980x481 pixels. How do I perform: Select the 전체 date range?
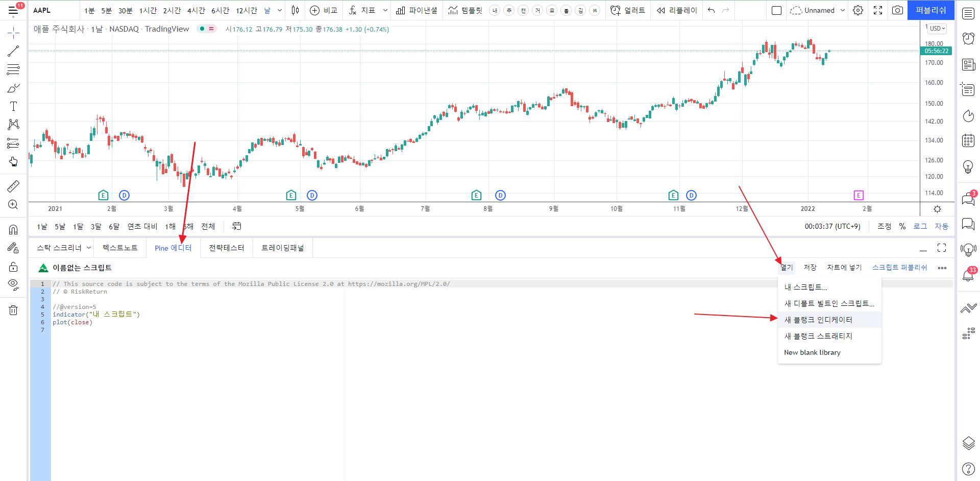coord(208,227)
